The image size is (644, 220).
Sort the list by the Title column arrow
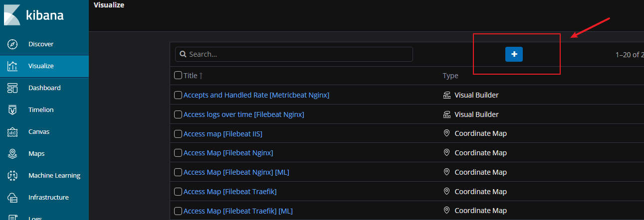(x=201, y=76)
